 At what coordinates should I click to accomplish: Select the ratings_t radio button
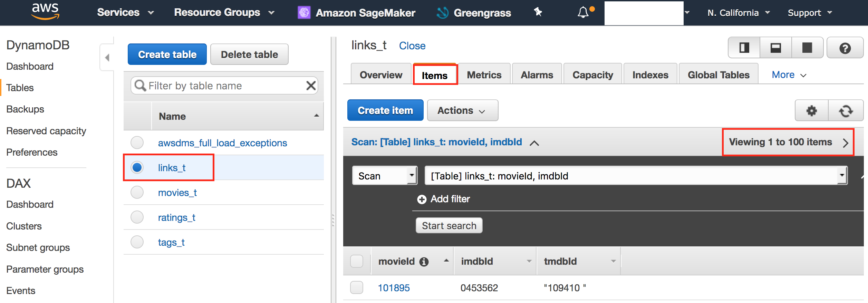[x=137, y=217]
